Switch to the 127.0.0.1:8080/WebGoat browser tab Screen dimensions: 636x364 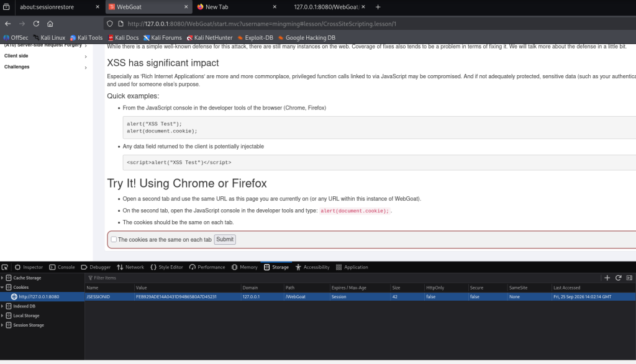pos(327,7)
